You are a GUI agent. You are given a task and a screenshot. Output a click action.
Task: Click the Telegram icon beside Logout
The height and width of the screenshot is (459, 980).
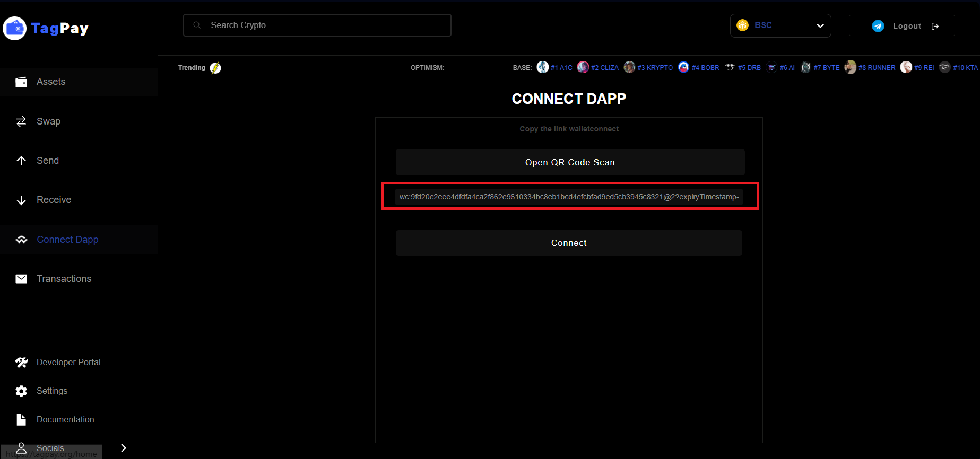878,26
